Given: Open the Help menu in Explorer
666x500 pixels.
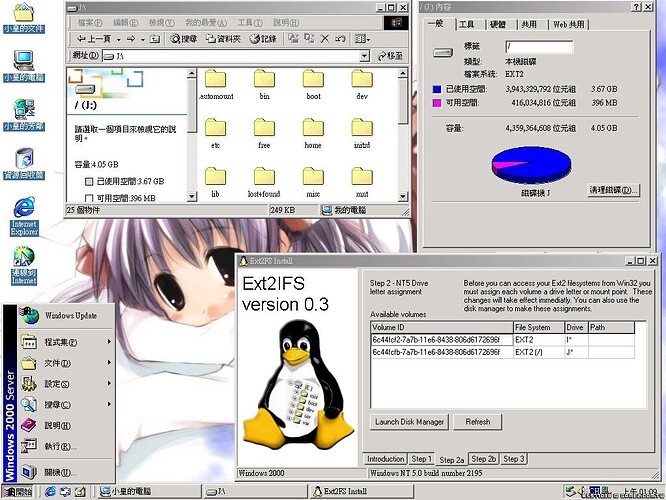Looking at the screenshot, I should point(286,23).
